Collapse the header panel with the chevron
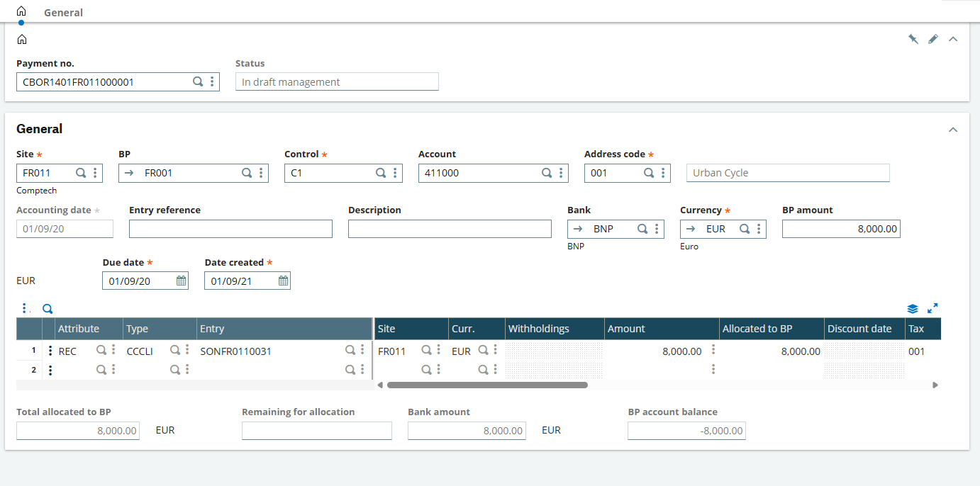The image size is (980, 486). tap(953, 39)
